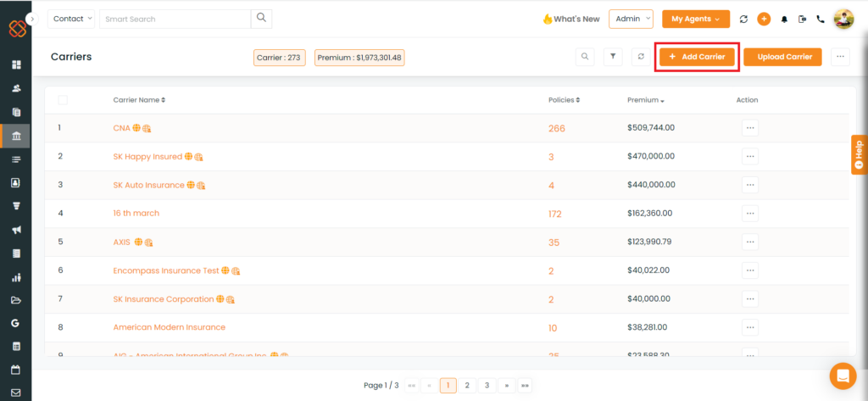Open the more options ellipsis beside Upload Carrier

[x=840, y=57]
